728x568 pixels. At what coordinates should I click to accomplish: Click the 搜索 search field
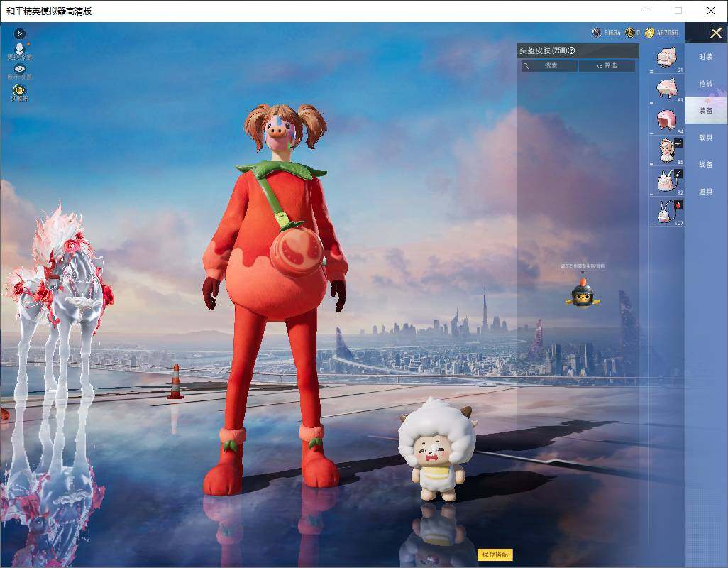tap(550, 66)
